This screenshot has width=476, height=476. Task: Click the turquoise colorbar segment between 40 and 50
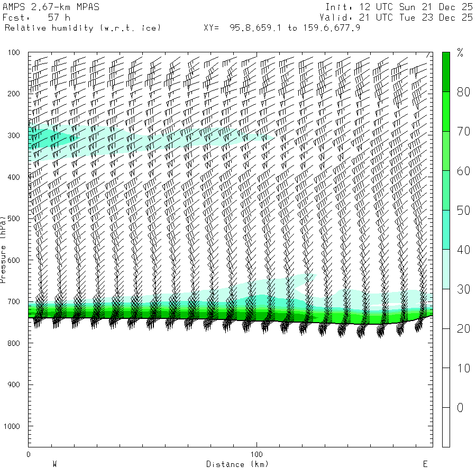[x=446, y=230]
